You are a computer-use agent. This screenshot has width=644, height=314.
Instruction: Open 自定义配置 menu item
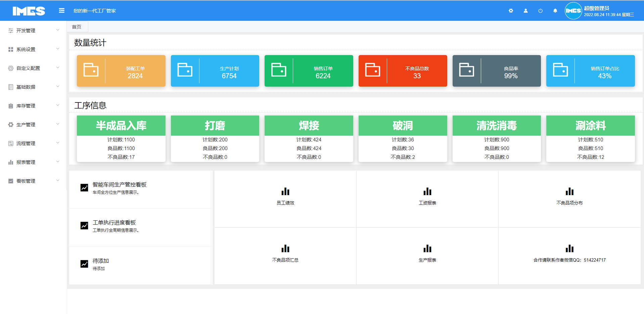tap(34, 68)
